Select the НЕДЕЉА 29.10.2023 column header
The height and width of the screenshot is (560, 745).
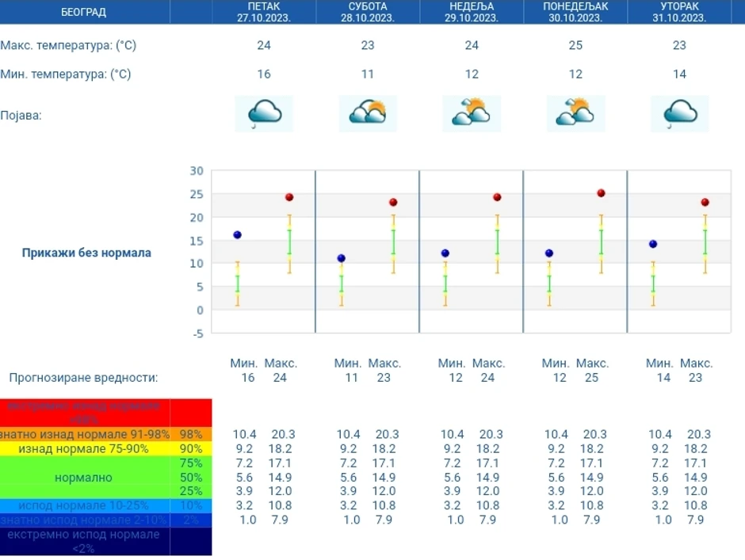pos(472,12)
